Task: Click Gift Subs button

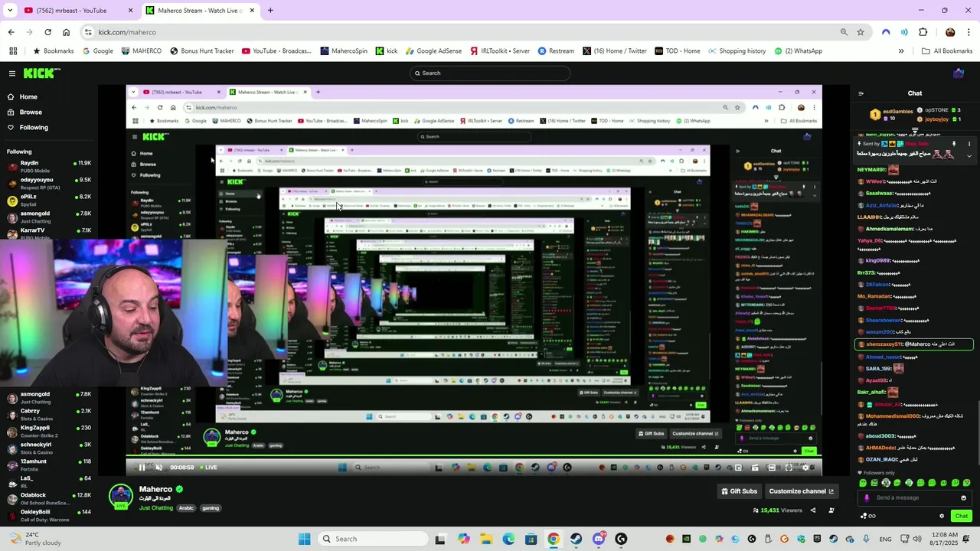Action: tap(739, 491)
